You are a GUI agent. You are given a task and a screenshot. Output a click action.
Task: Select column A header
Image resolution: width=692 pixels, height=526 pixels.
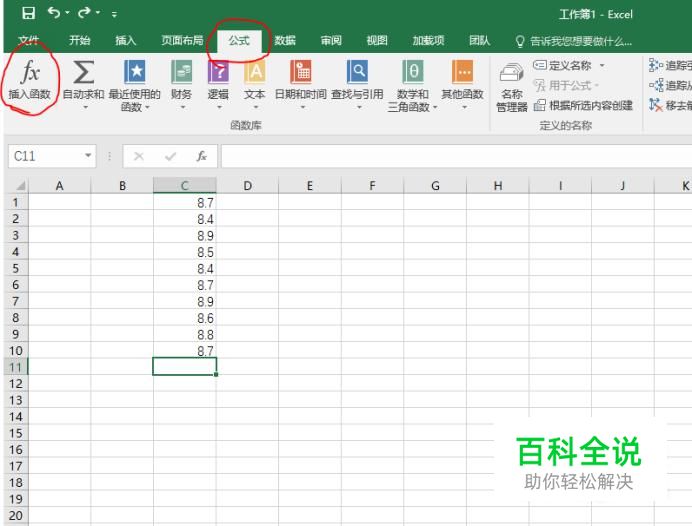[60, 185]
